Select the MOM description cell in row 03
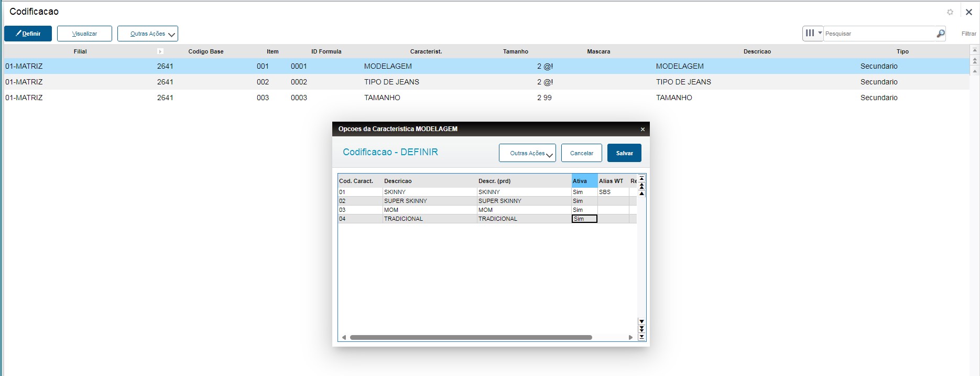This screenshot has width=980, height=376. pyautogui.click(x=430, y=210)
